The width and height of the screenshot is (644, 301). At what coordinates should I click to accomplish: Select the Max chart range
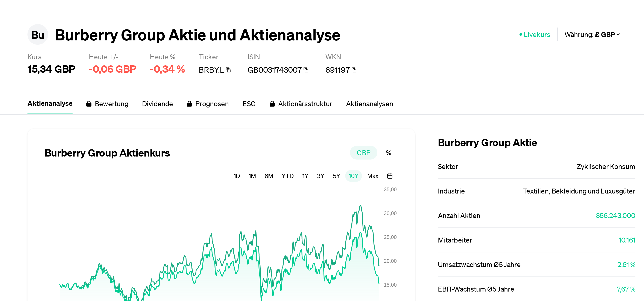click(x=373, y=176)
